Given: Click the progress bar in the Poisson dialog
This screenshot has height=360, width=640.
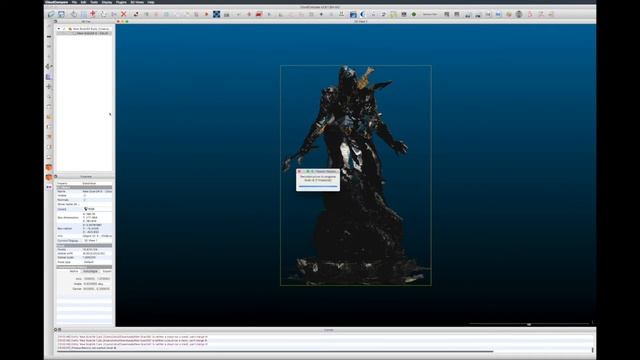Looking at the screenshot, I should point(318,187).
